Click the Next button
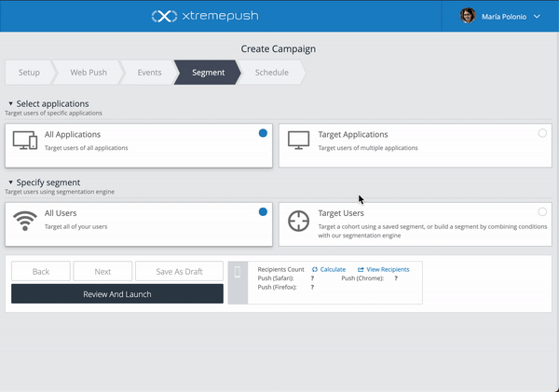This screenshot has height=392, width=559. click(x=102, y=272)
